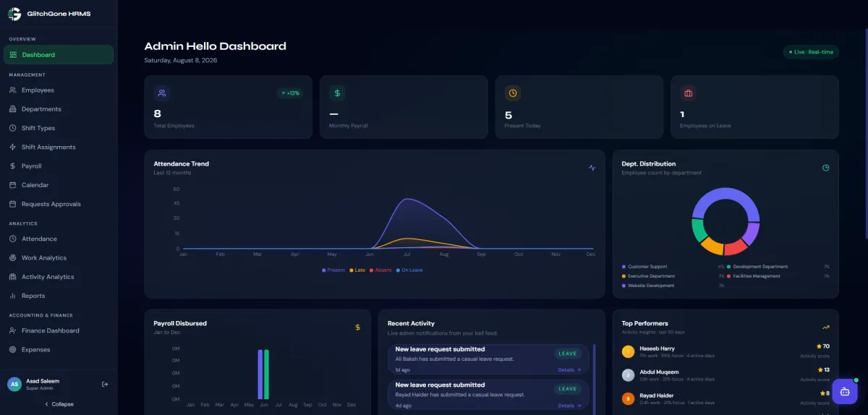The height and width of the screenshot is (415, 868).
Task: Toggle the On Leave series in legend
Action: click(409, 270)
